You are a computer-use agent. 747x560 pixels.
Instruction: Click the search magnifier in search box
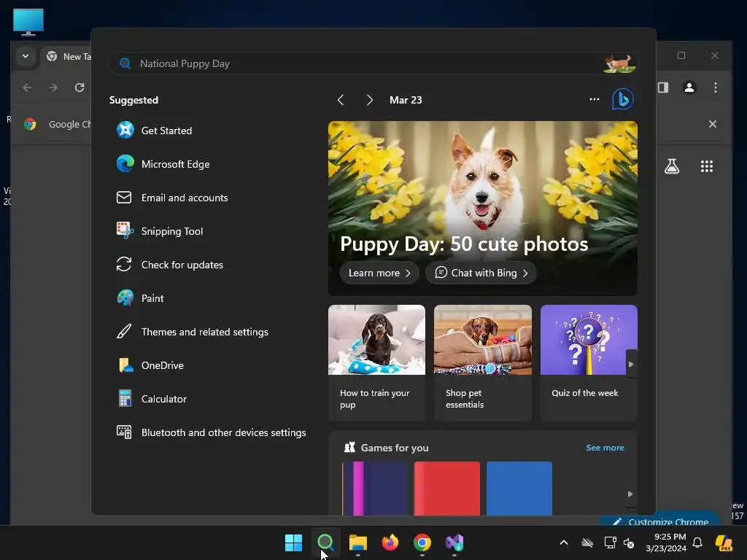point(125,64)
